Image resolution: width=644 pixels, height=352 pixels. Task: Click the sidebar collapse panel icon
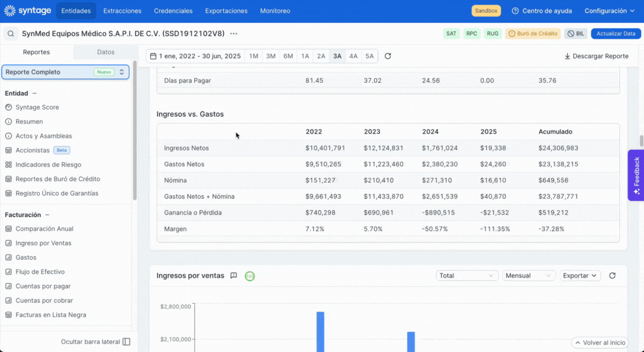(x=127, y=342)
